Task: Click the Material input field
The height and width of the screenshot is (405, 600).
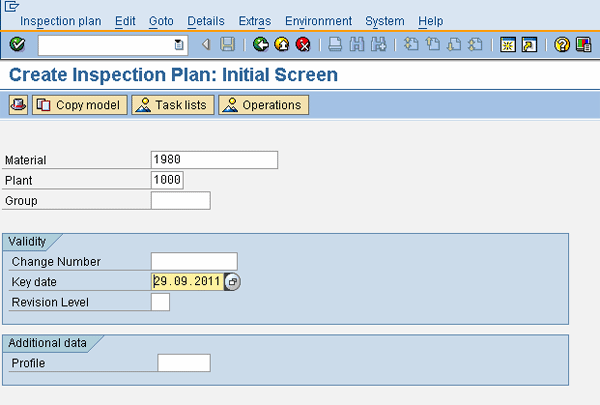Action: [214, 160]
